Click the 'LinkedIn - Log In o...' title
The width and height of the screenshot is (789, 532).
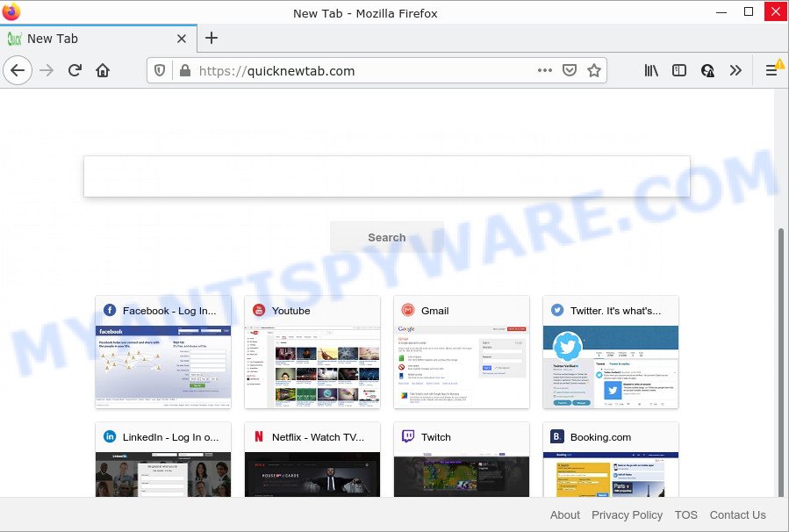(170, 437)
